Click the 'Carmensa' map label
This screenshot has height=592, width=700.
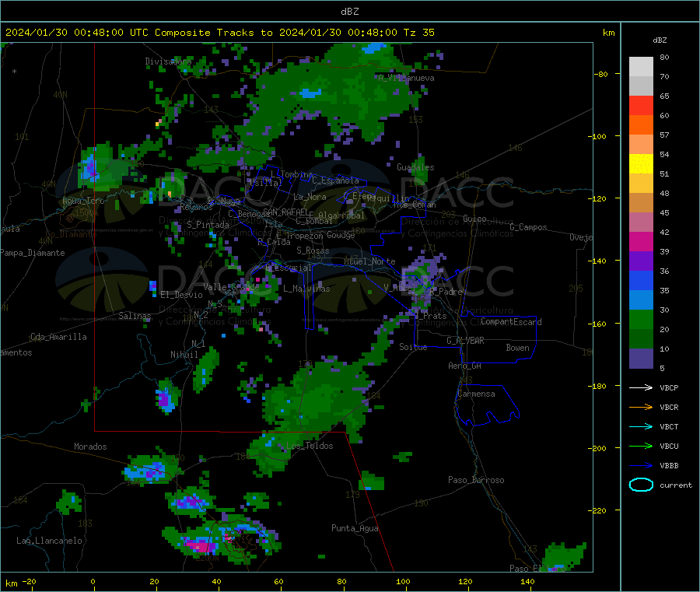(476, 394)
